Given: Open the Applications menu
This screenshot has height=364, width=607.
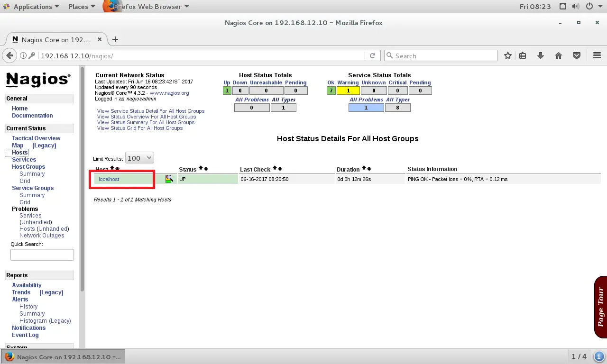Looking at the screenshot, I should [31, 6].
